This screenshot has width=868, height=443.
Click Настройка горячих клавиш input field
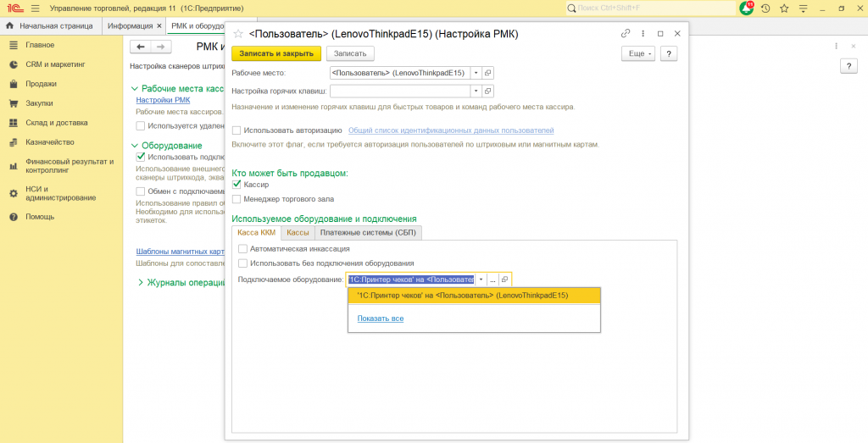pos(400,91)
